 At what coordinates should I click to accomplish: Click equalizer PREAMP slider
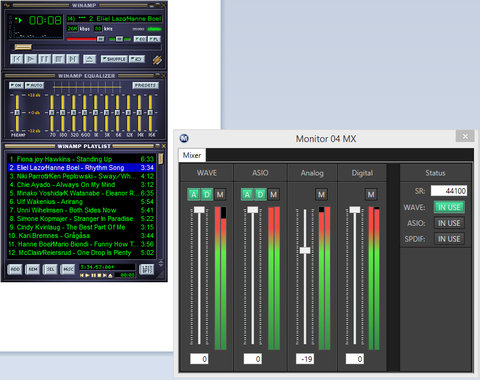pos(17,113)
